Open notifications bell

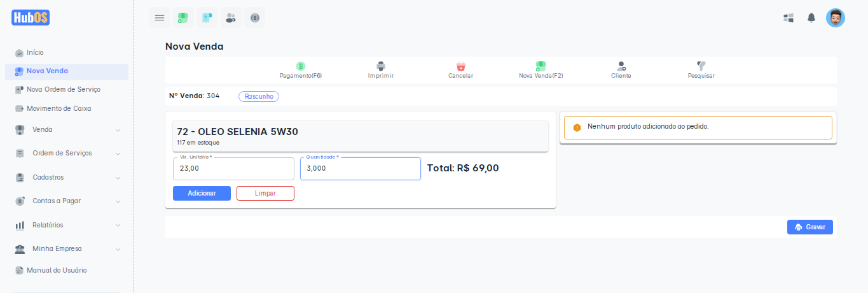tap(811, 18)
